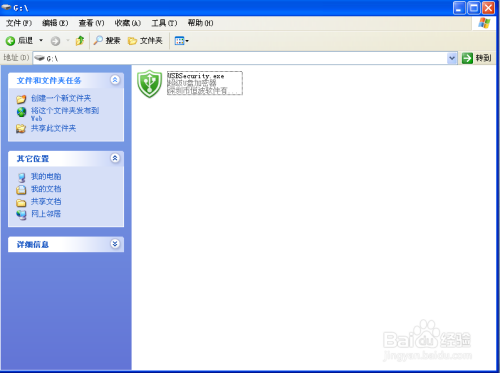Image resolution: width=500 pixels, height=373 pixels.
Task: Click the Windows flag logo icon
Action: 484,23
